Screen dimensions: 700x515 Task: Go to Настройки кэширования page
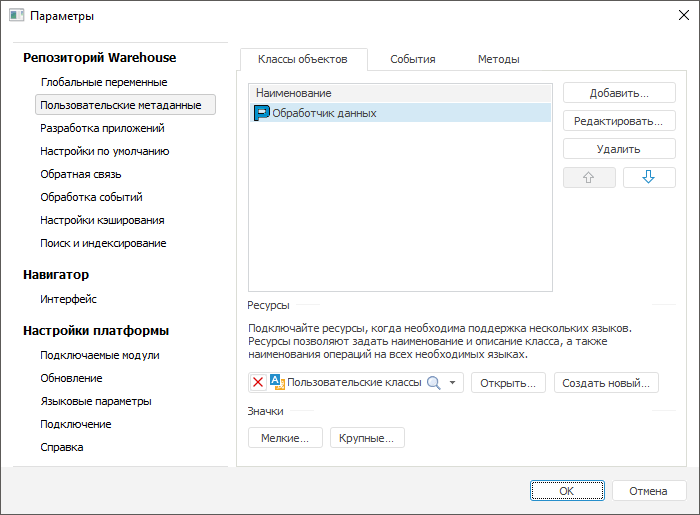[102, 220]
